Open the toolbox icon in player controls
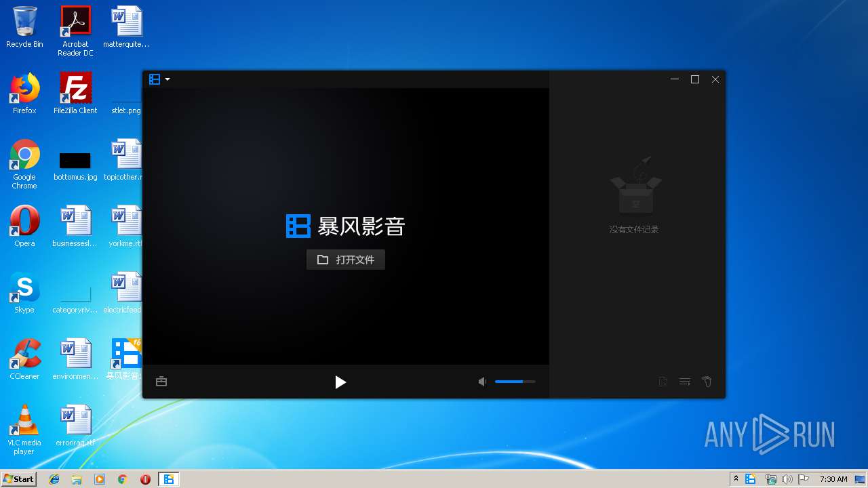 click(x=161, y=382)
